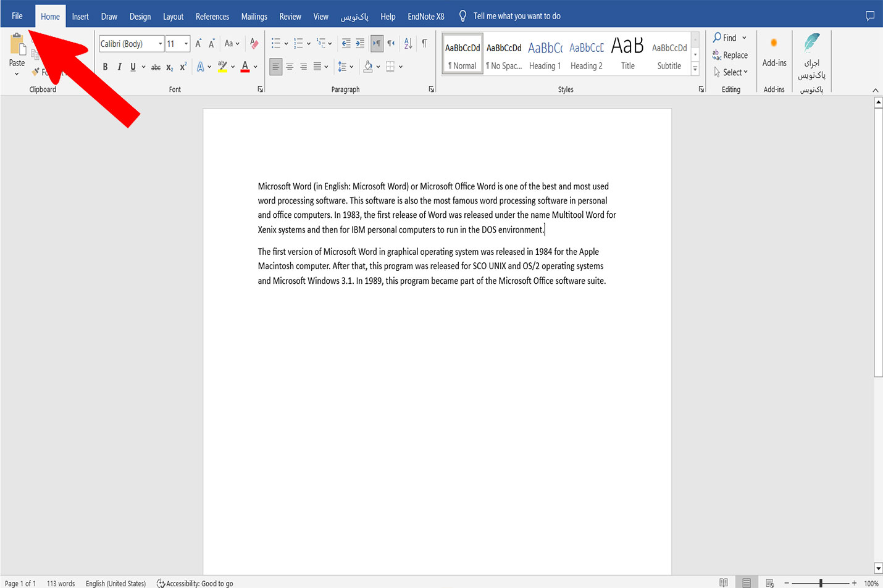The width and height of the screenshot is (883, 588).
Task: Clear all formatting from selection
Action: pyautogui.click(x=254, y=44)
